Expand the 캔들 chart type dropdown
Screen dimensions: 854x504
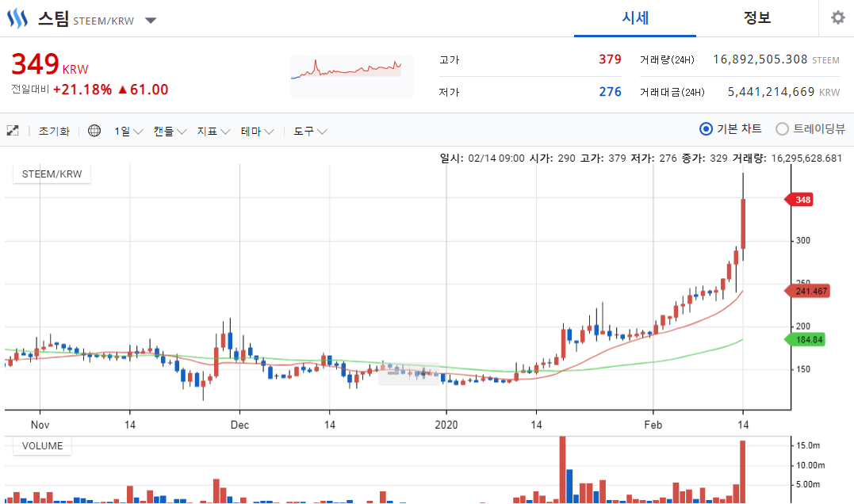(x=170, y=132)
